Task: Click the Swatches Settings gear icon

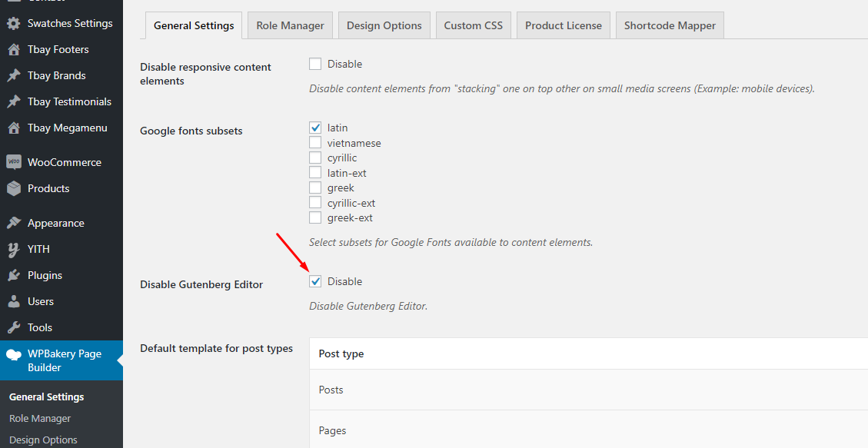Action: click(x=14, y=23)
